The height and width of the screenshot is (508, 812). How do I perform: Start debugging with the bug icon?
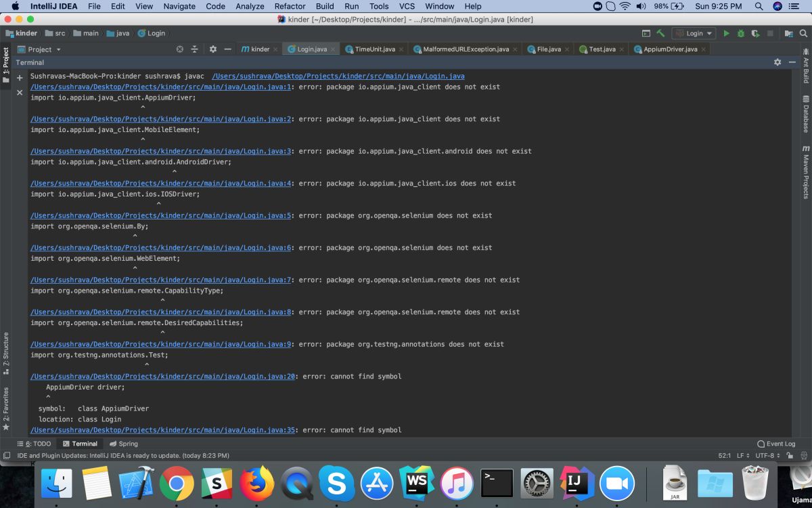(741, 33)
